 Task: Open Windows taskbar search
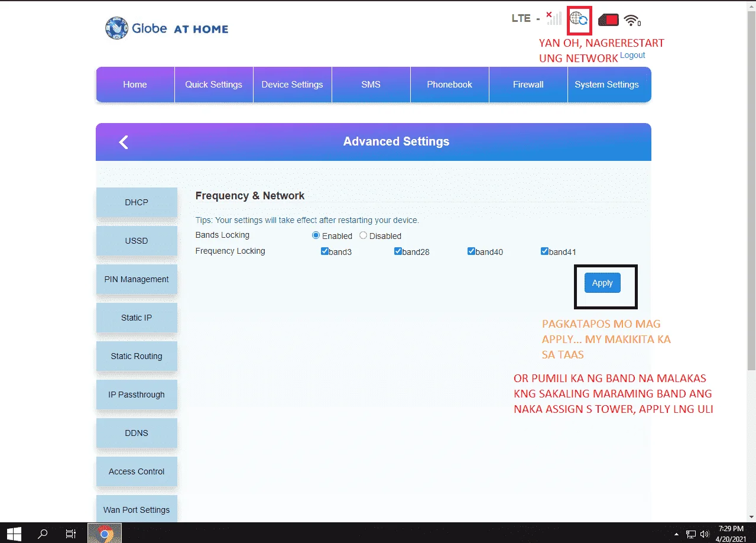tap(43, 533)
